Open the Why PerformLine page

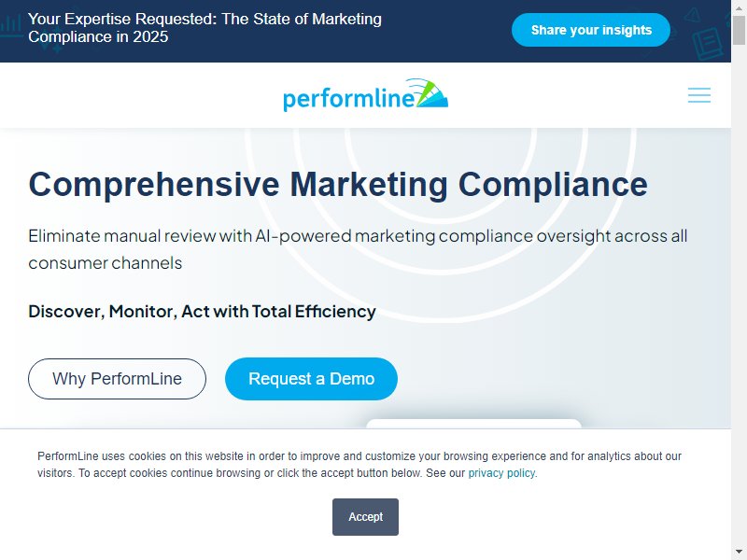[118, 379]
